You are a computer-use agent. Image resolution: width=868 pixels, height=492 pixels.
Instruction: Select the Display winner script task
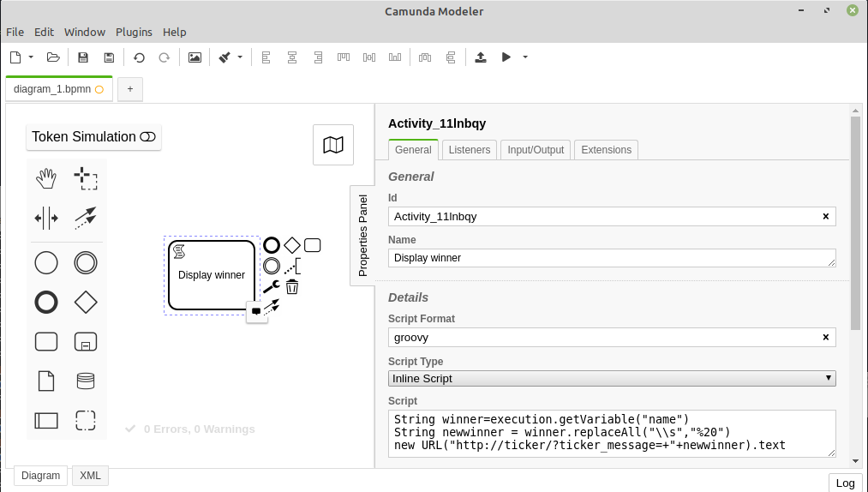click(212, 275)
